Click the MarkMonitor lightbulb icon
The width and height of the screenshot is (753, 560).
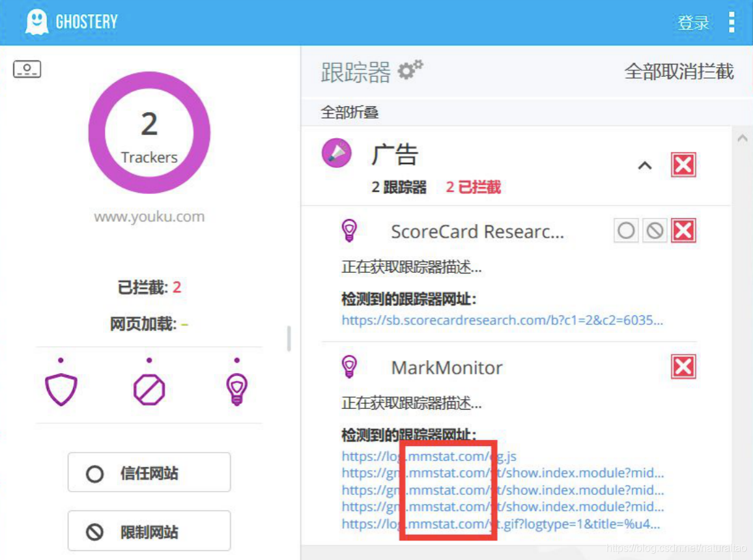click(349, 367)
